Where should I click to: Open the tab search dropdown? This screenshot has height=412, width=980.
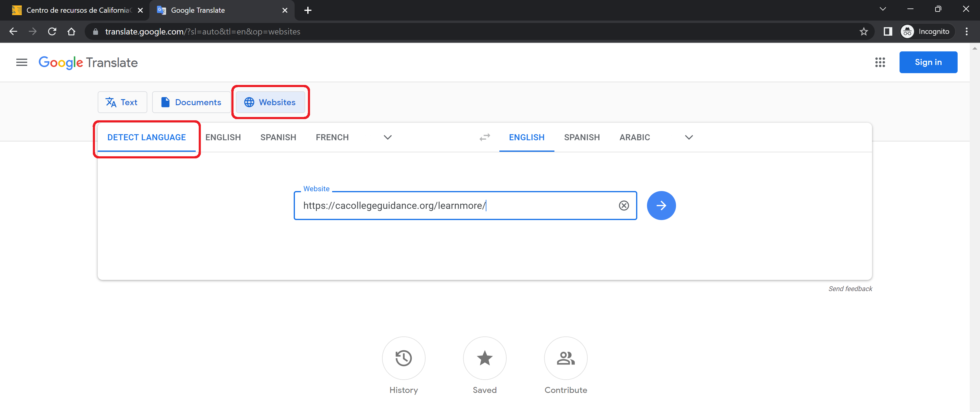point(883,9)
